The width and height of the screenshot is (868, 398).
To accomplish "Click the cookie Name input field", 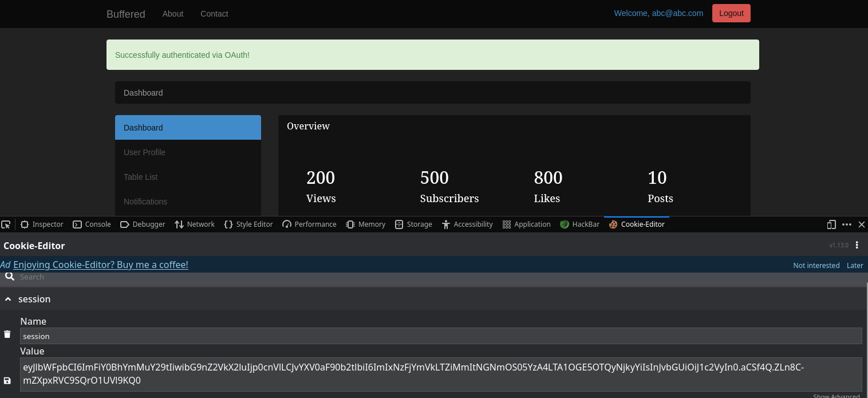I will [x=440, y=336].
